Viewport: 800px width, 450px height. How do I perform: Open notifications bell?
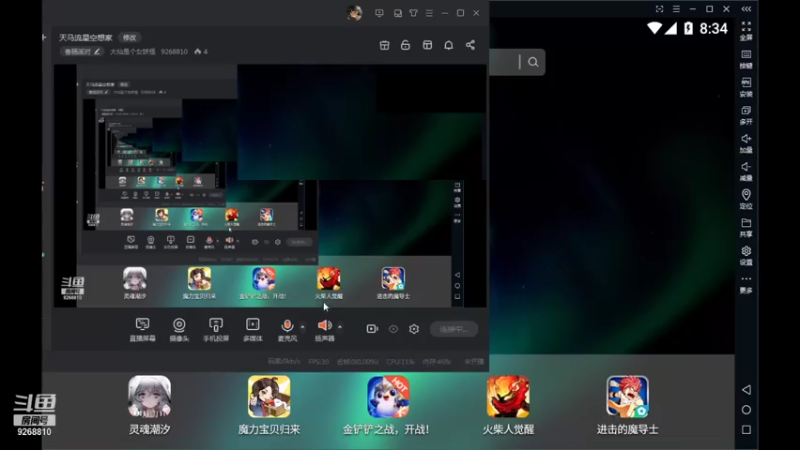pyautogui.click(x=448, y=45)
